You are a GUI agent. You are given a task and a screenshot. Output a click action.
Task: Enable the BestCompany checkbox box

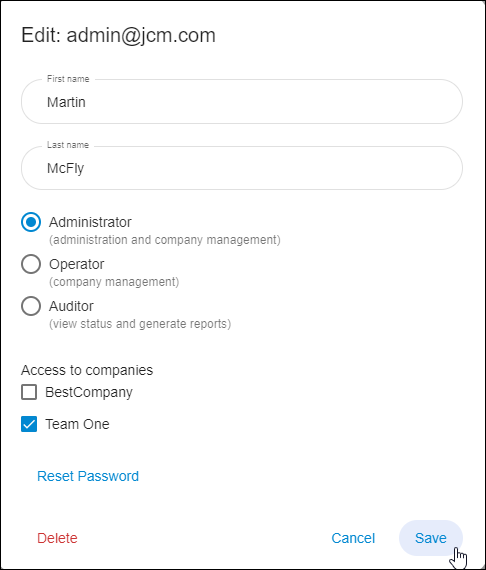[29, 392]
